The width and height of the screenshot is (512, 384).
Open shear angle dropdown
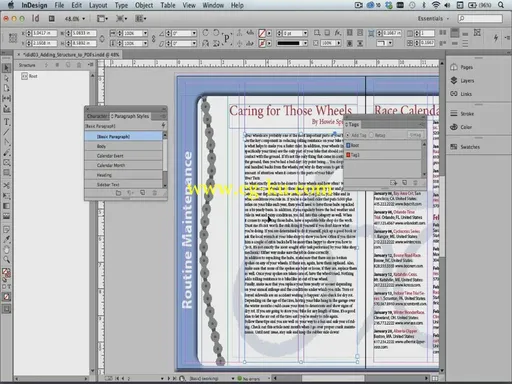pos(194,43)
